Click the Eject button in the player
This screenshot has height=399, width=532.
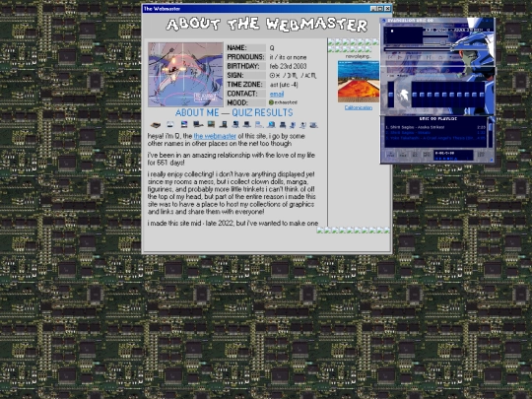441,57
